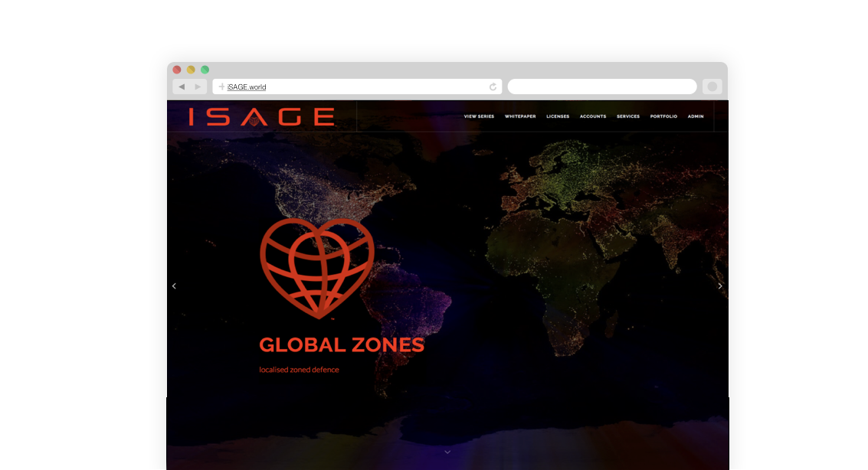Click the GLOBAL ZONES heading

(342, 345)
